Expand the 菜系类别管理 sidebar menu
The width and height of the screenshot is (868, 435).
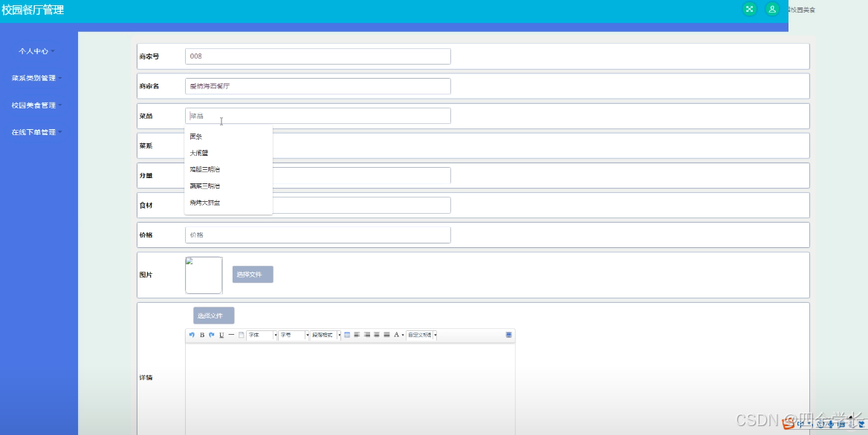[36, 78]
